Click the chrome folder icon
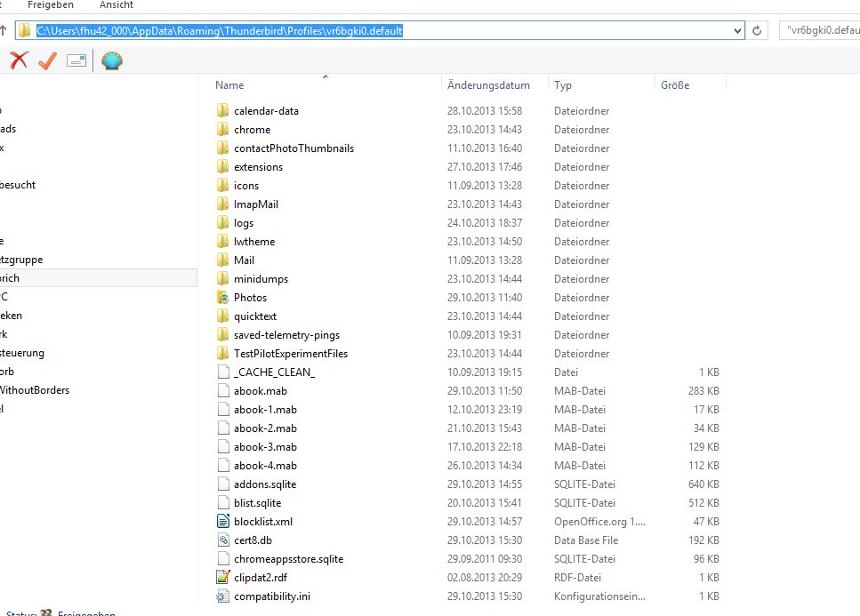Screen dimensions: 860x616 222,130
